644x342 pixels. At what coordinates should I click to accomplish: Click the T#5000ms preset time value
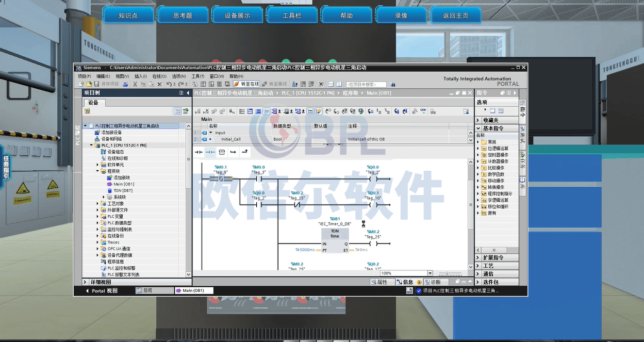304,250
